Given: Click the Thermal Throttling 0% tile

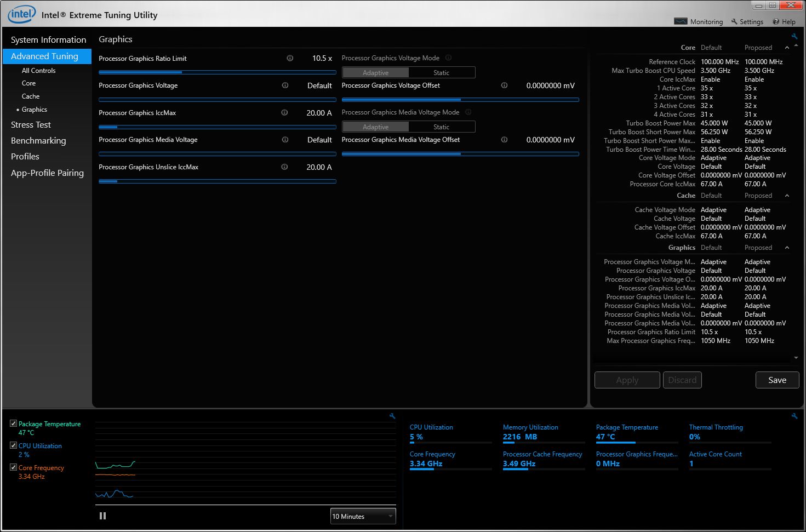Looking at the screenshot, I should point(730,433).
